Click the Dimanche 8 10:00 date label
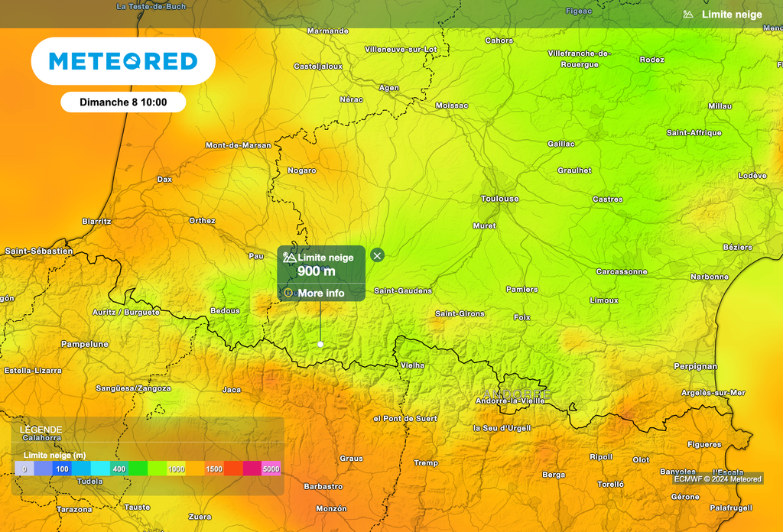This screenshot has width=783, height=532. (x=123, y=102)
